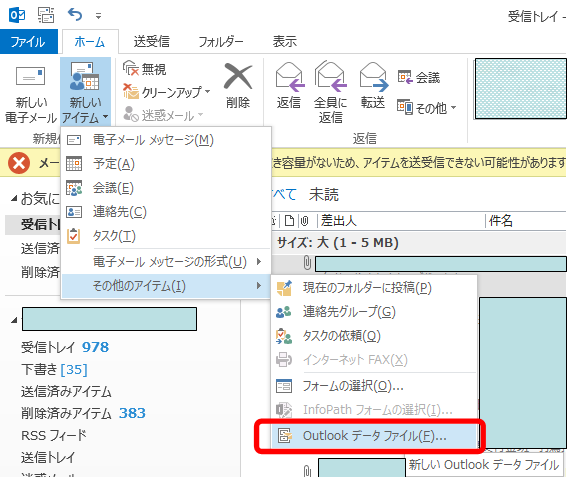Click the タスク clipboard menu icon
Screen dimensions: 567x477
tap(74, 236)
